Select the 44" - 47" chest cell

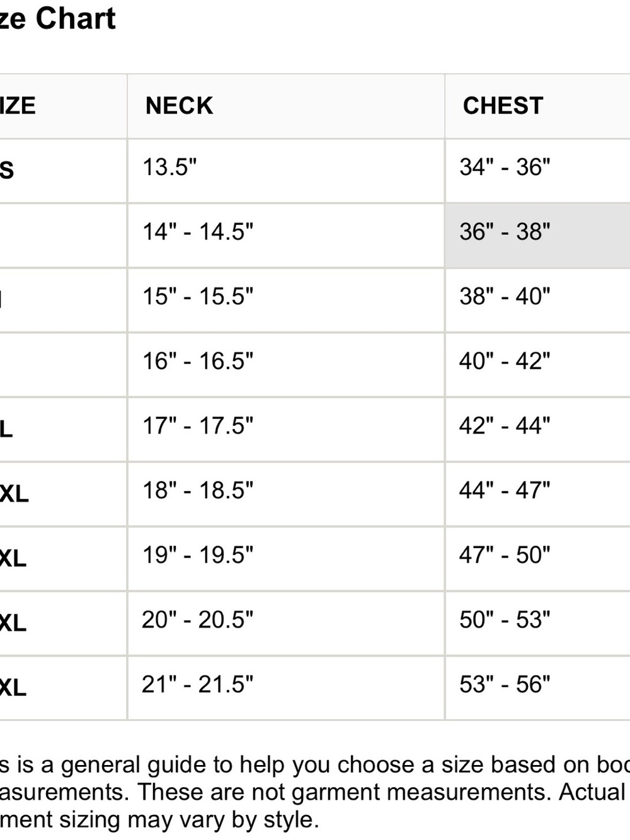pyautogui.click(x=537, y=494)
